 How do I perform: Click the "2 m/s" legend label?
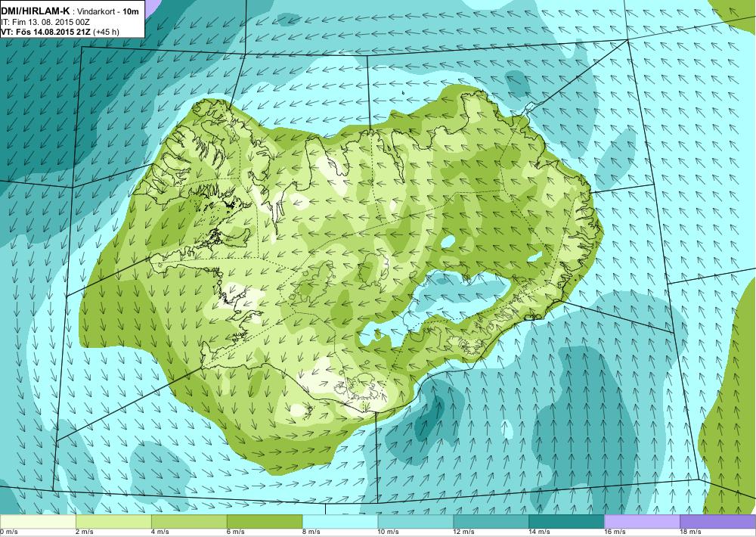click(85, 532)
